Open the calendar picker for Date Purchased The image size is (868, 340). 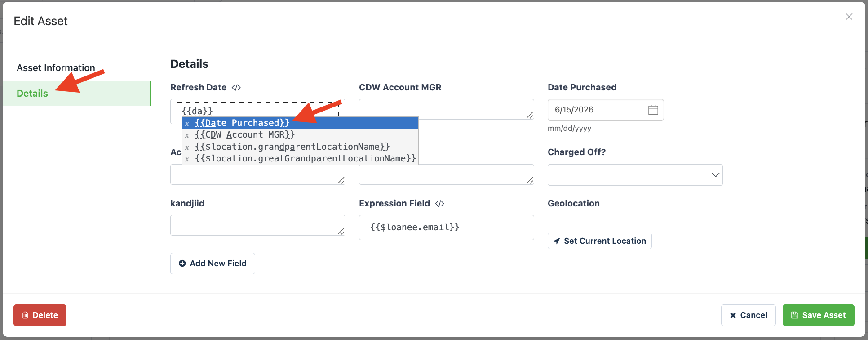[653, 110]
